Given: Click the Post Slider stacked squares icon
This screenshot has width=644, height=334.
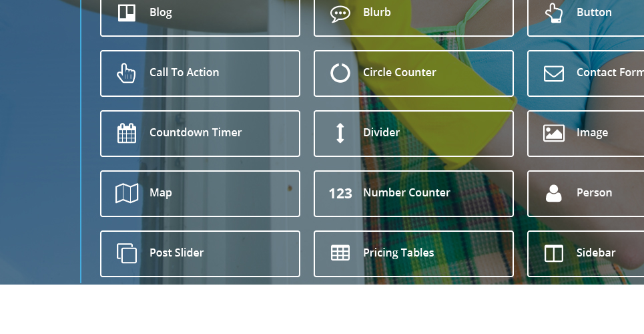Looking at the screenshot, I should point(127,253).
